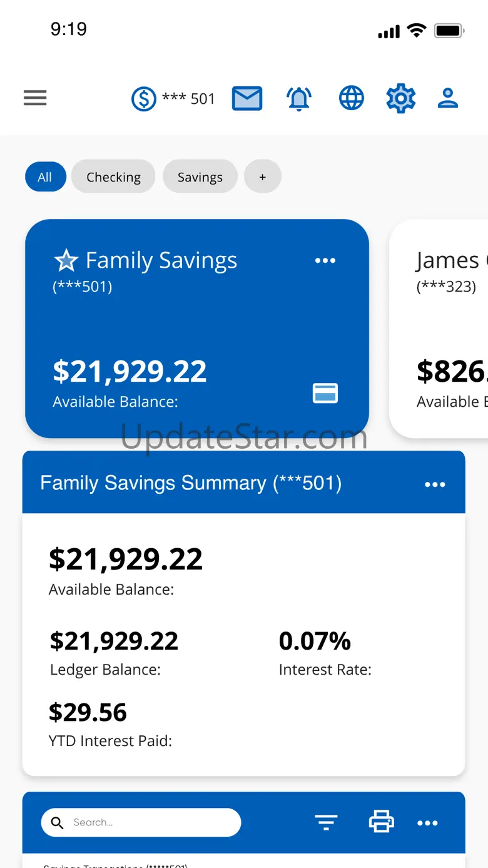Open the transaction filter icon
488x868 pixels.
(326, 822)
